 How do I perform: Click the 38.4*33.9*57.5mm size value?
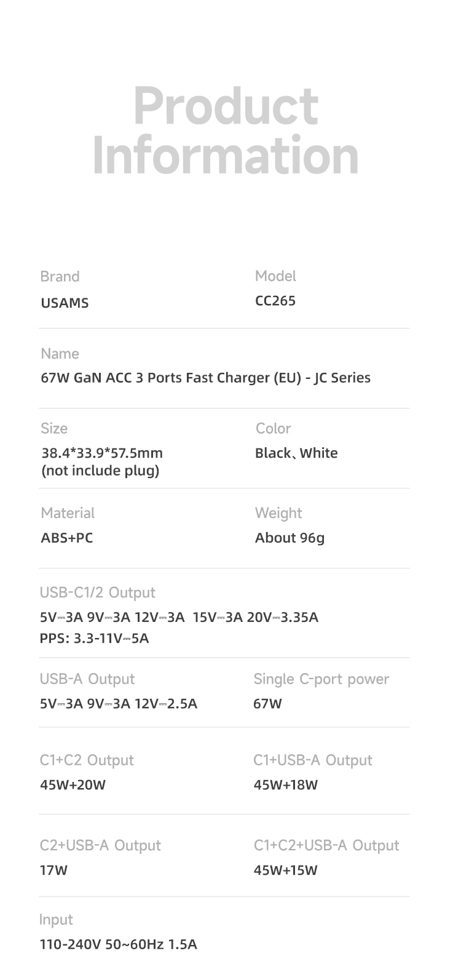pos(102,453)
